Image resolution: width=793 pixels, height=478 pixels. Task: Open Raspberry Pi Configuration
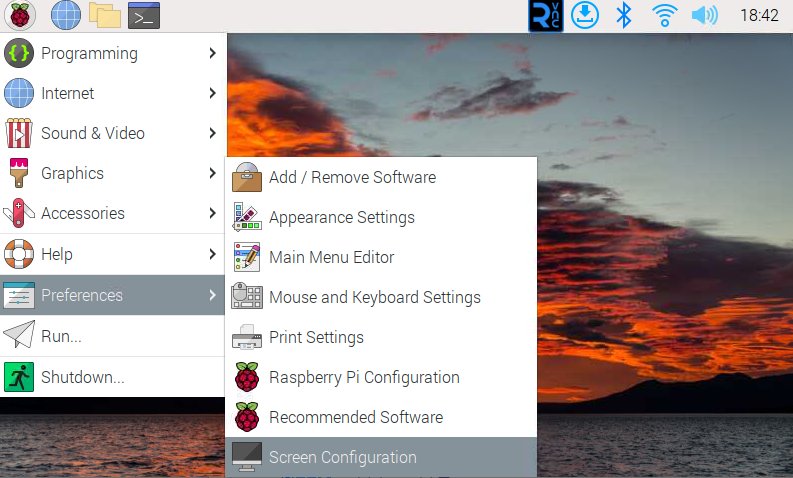(x=363, y=377)
